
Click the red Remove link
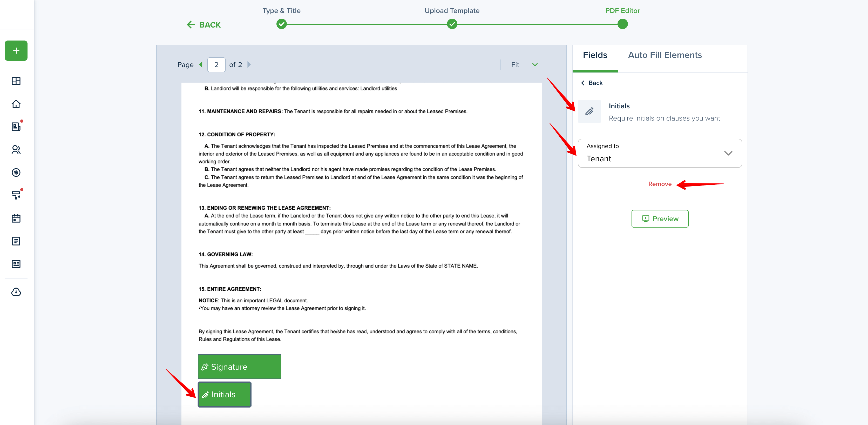tap(660, 184)
